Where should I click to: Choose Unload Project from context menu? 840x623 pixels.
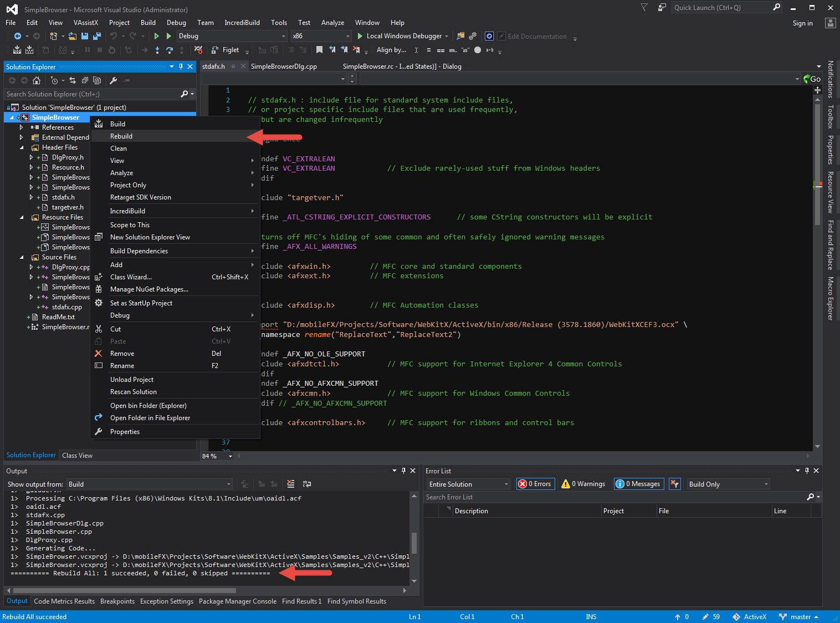click(176, 380)
